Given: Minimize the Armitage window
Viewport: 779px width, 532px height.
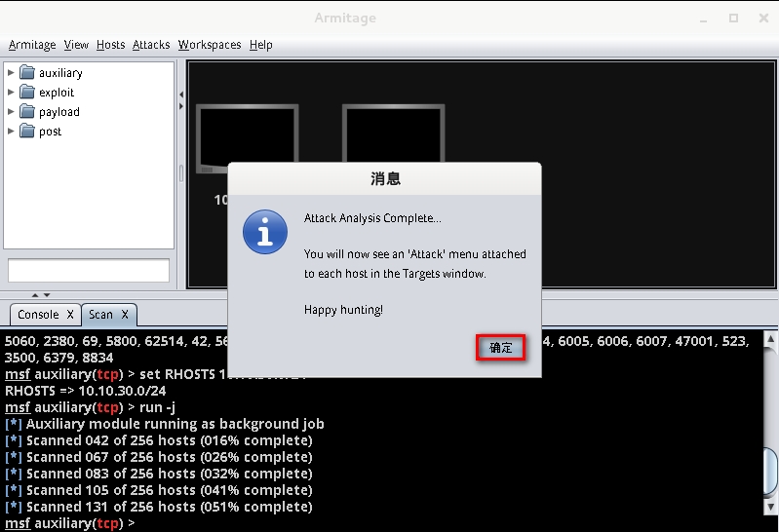Looking at the screenshot, I should click(x=703, y=19).
